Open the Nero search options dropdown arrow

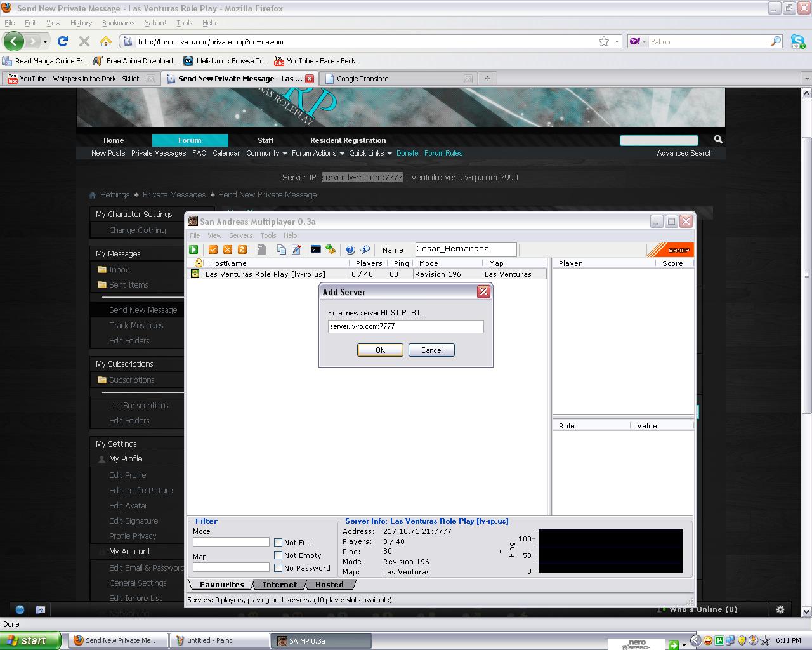click(x=684, y=645)
